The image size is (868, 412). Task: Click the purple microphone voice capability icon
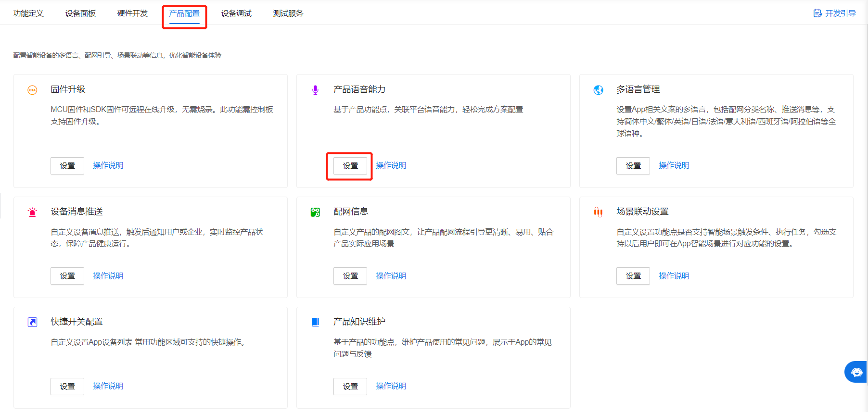click(315, 90)
